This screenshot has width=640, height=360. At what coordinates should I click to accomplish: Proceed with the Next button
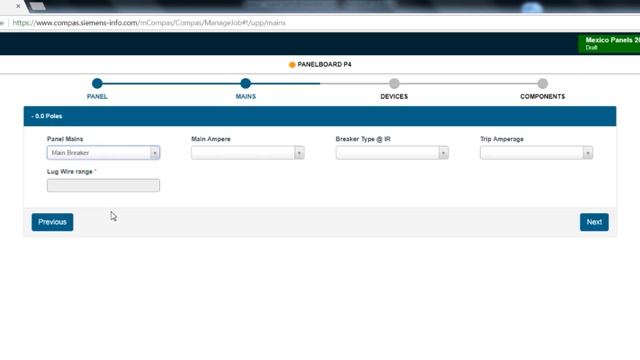click(x=594, y=222)
